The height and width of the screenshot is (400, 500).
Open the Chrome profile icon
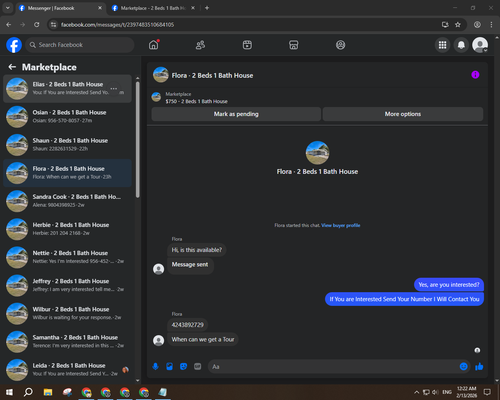point(477,25)
